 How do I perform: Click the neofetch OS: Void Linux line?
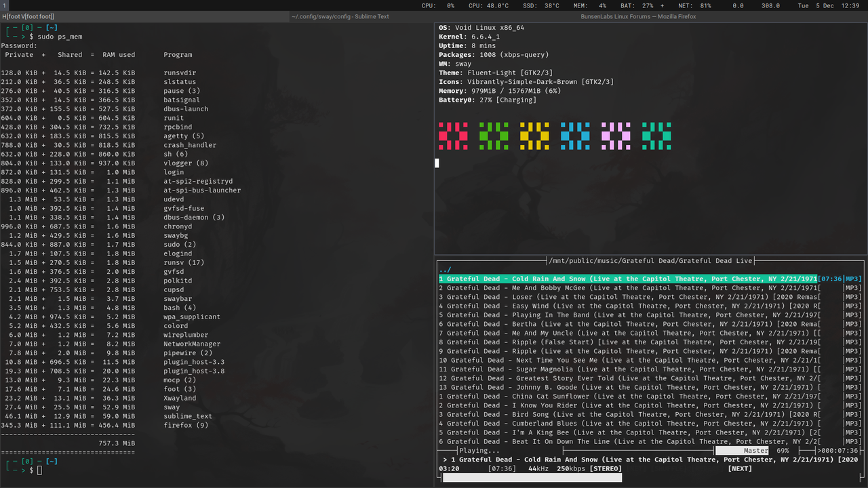click(481, 28)
